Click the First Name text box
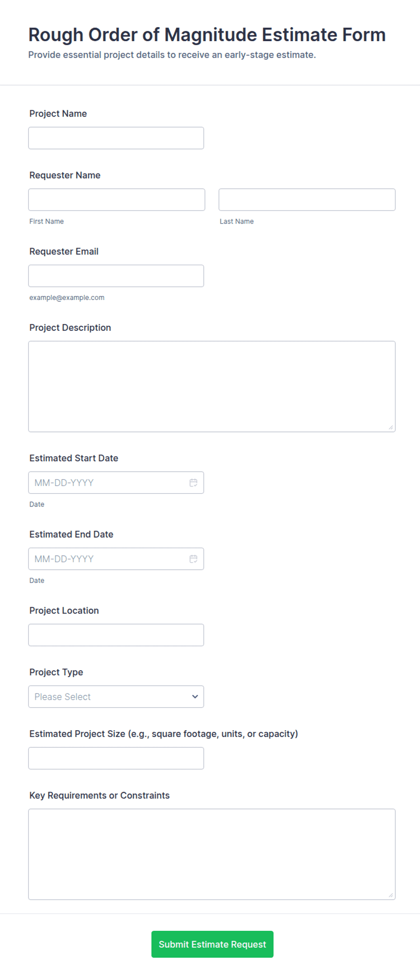 pyautogui.click(x=117, y=200)
